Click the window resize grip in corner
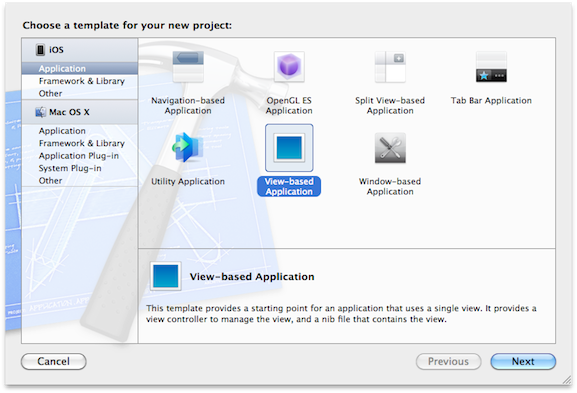This screenshot has width=577, height=393. coord(567,381)
